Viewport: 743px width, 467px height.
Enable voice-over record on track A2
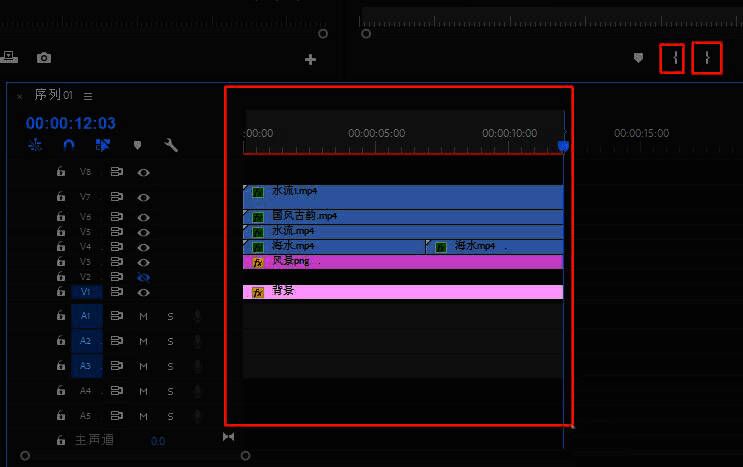[197, 341]
